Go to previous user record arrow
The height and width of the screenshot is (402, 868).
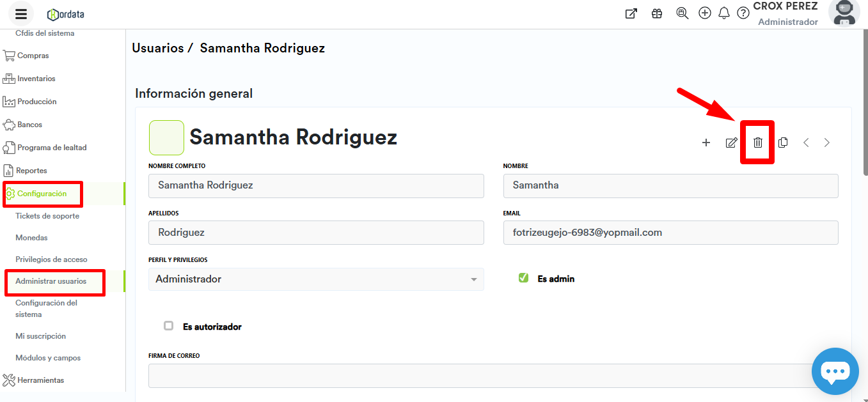coord(806,143)
